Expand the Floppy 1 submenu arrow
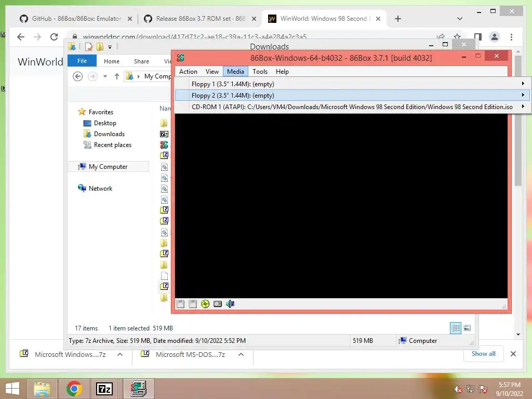Image resolution: width=532 pixels, height=399 pixels. pyautogui.click(x=523, y=84)
